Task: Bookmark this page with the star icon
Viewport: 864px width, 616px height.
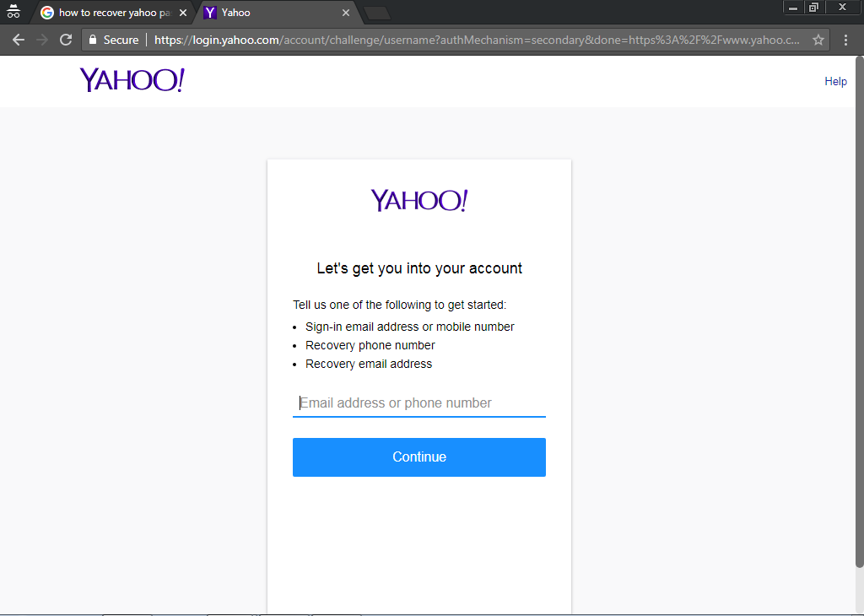Action: pyautogui.click(x=818, y=40)
